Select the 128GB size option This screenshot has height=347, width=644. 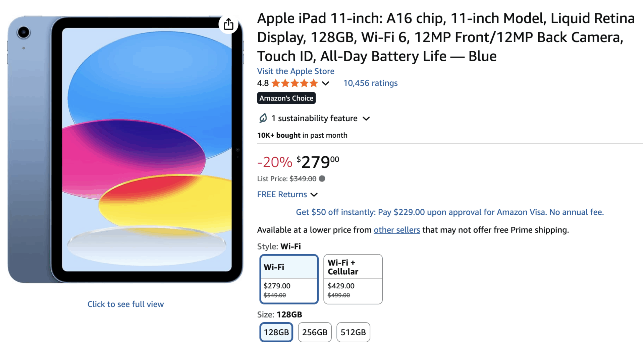tap(276, 332)
